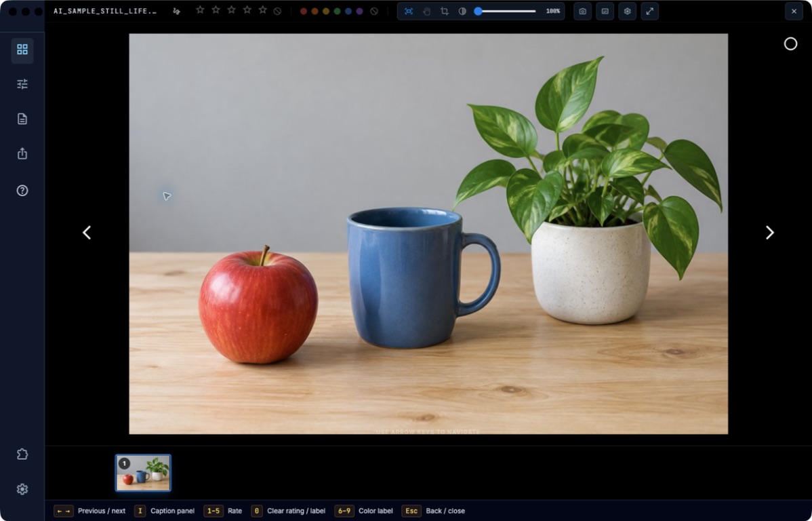This screenshot has height=521, width=812.
Task: Open the adjustments sliders panel
Action: click(x=22, y=84)
